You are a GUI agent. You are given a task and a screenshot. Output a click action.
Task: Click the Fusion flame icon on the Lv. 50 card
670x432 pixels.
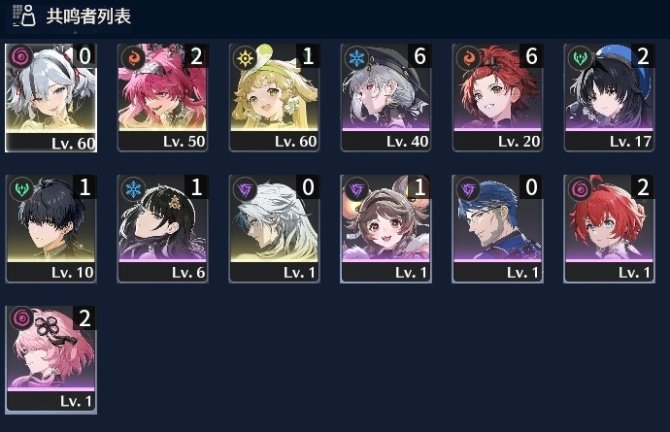(x=133, y=57)
